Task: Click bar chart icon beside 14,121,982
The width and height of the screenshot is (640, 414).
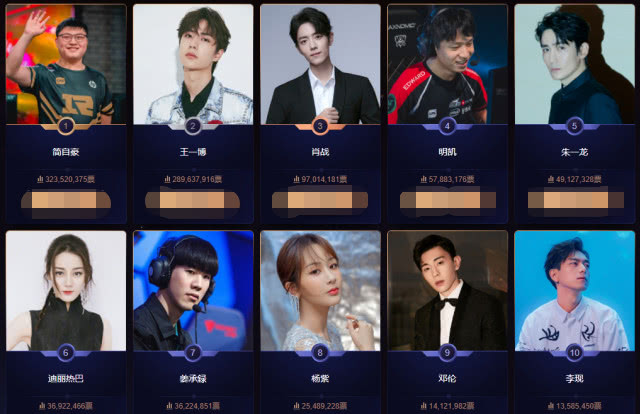Action: [x=423, y=406]
